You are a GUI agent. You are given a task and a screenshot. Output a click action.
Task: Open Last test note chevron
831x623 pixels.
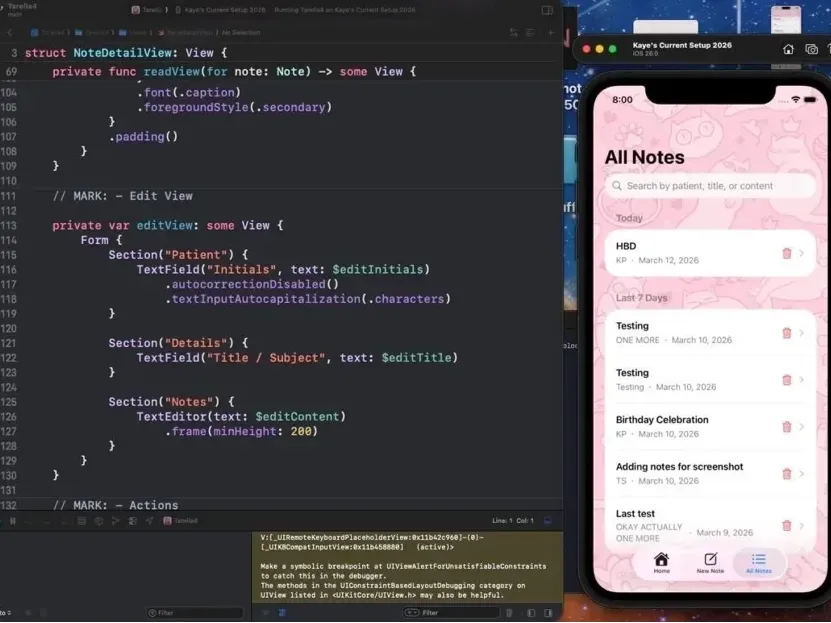tap(801, 526)
